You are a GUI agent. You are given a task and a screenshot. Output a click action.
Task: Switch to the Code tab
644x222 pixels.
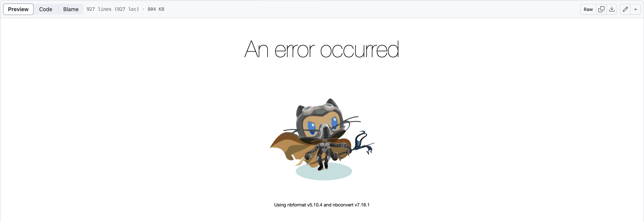tap(46, 9)
